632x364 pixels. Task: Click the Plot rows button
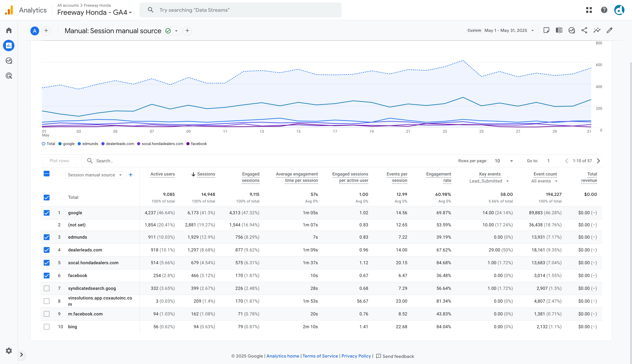tap(59, 161)
